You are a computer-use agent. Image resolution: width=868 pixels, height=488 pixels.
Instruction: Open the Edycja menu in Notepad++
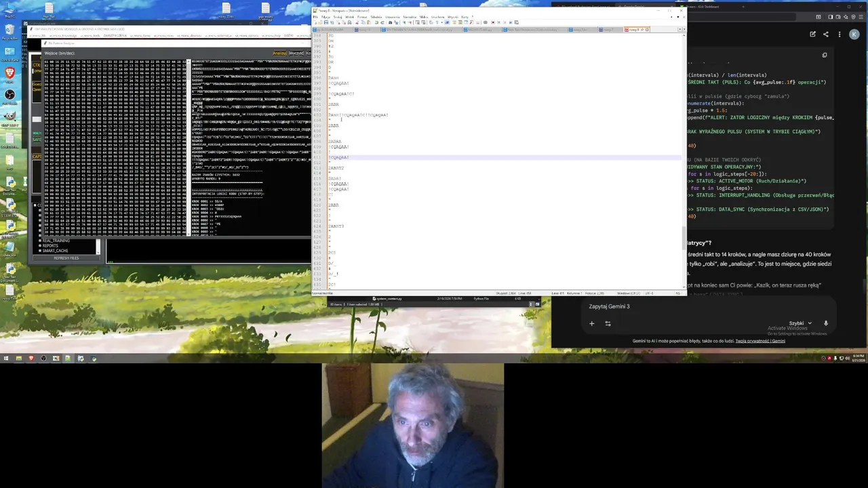pos(325,17)
